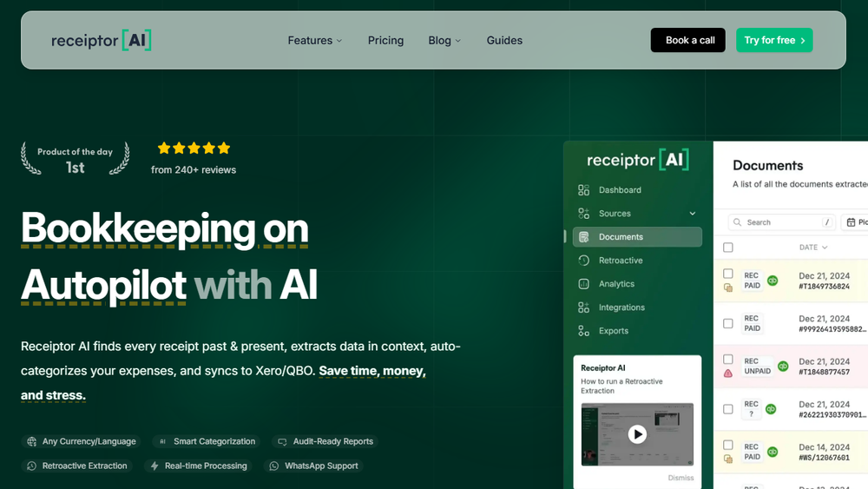
Task: Check the box for document #99926419595882
Action: tap(728, 323)
